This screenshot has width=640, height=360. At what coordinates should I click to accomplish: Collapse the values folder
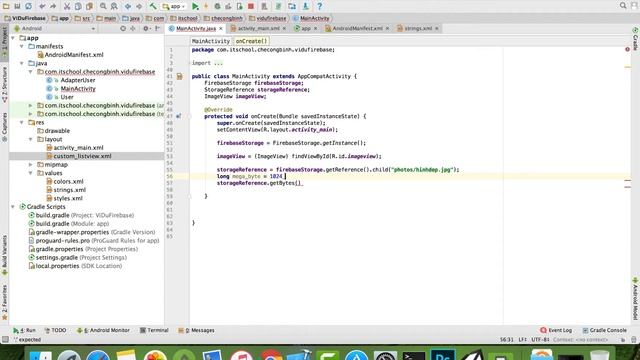pyautogui.click(x=31, y=173)
